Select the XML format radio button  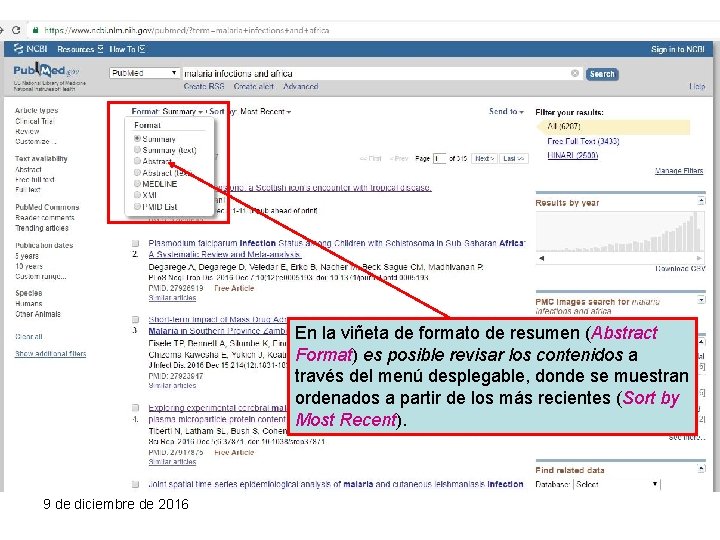[x=137, y=195]
